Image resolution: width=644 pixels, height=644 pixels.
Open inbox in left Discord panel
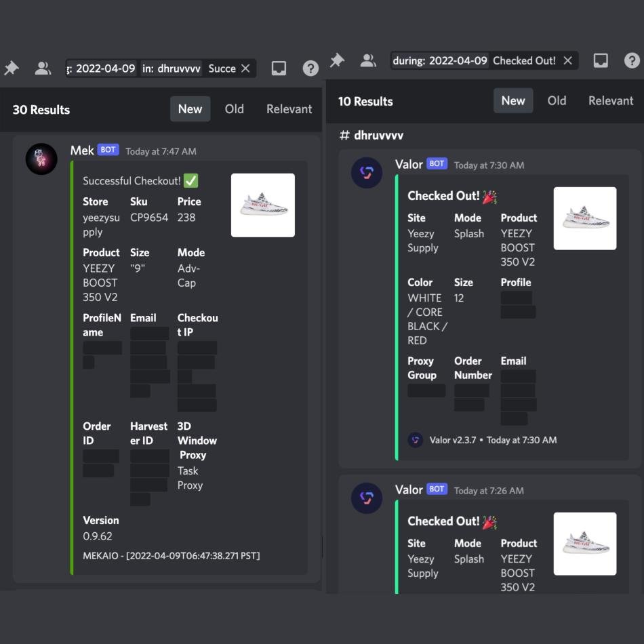click(279, 68)
